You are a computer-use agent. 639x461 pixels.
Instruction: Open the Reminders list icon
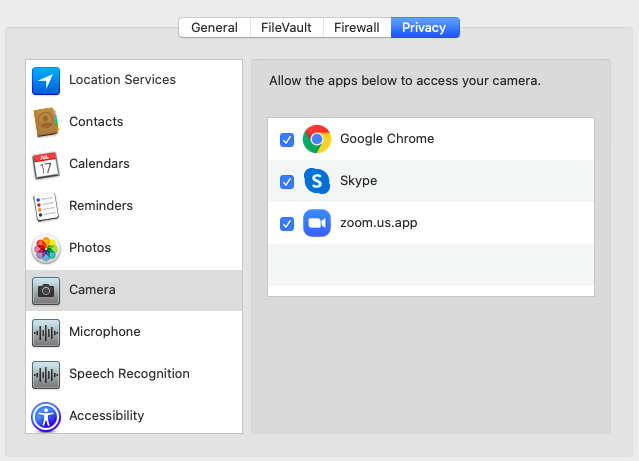click(x=47, y=206)
